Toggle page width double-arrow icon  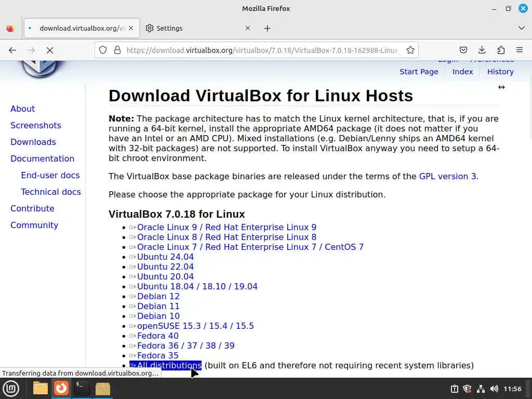tap(501, 87)
